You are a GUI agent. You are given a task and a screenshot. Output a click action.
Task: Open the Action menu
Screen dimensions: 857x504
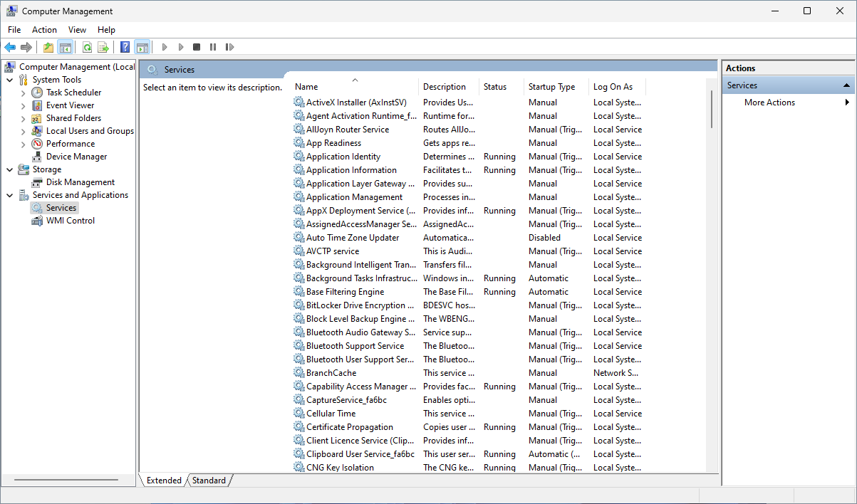tap(44, 30)
